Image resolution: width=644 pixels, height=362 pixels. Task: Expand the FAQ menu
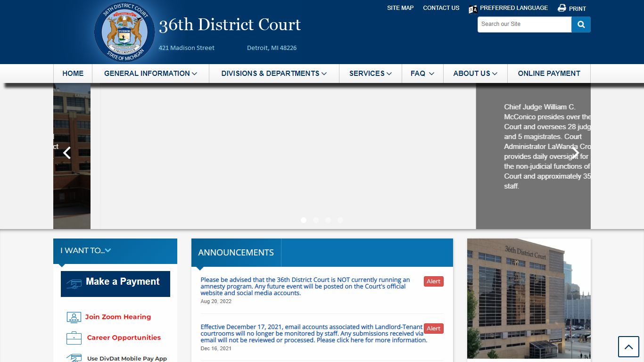(x=422, y=74)
